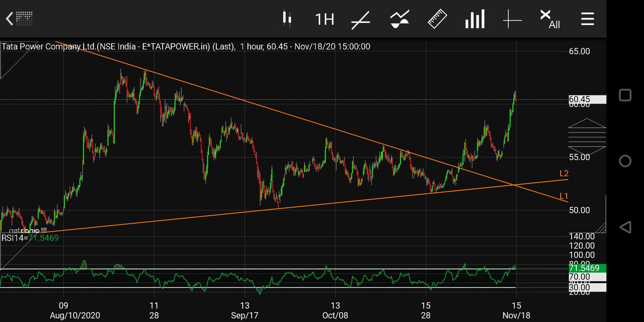Open the hamburger menu
This screenshot has width=644, height=322.
pyautogui.click(x=587, y=18)
